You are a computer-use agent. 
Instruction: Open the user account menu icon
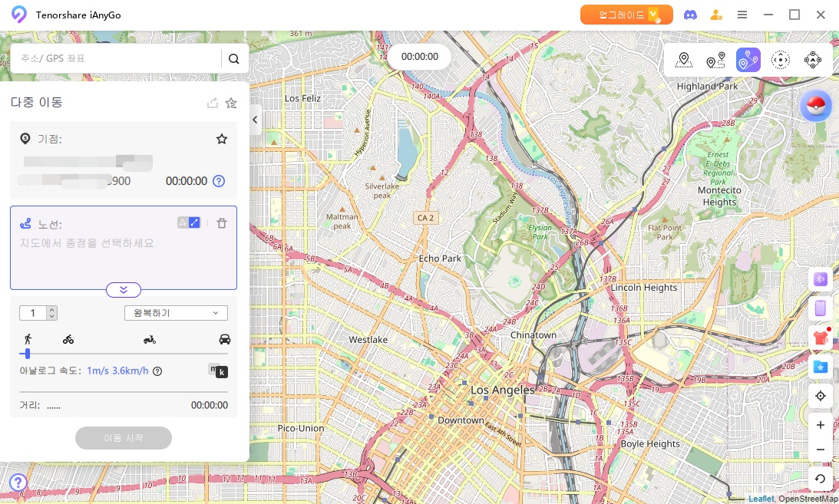coord(715,15)
